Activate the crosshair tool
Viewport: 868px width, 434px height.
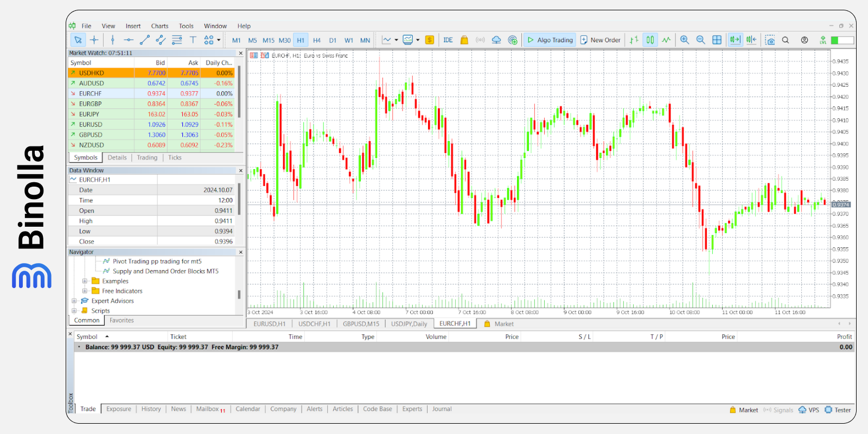[x=94, y=40]
